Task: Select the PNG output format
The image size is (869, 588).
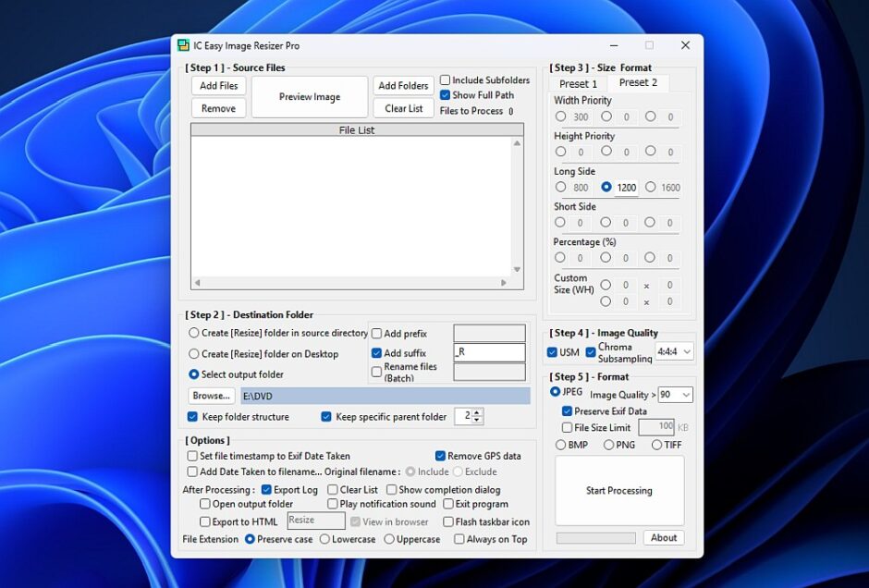Action: [x=608, y=445]
